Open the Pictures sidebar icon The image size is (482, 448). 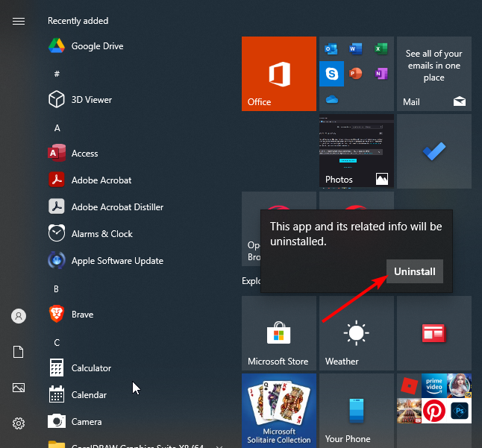tap(19, 388)
